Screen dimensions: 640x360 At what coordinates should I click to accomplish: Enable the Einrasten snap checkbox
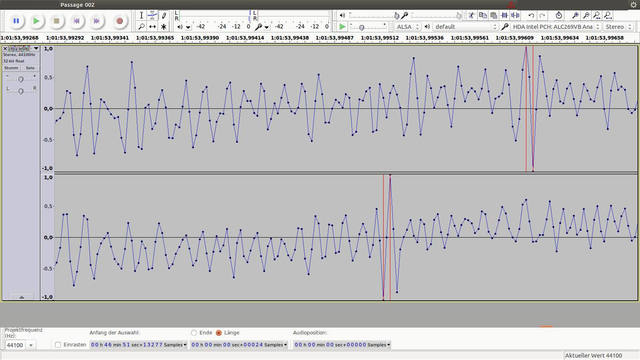click(x=58, y=345)
